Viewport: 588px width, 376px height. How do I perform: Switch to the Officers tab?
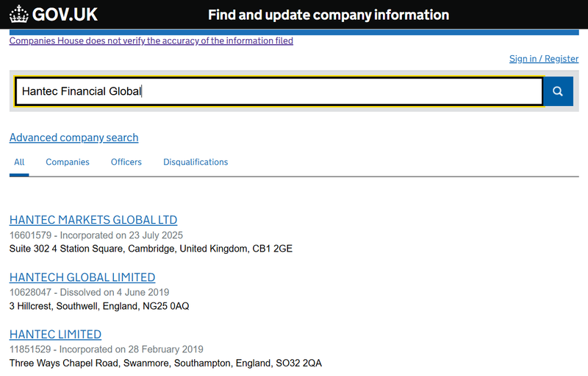click(126, 162)
